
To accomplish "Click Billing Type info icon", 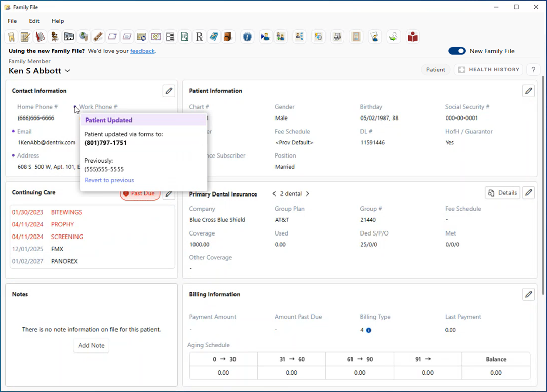I will [x=368, y=330].
